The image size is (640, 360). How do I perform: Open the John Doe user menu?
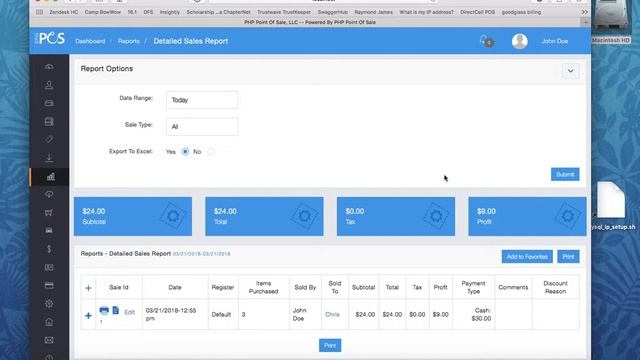point(555,41)
